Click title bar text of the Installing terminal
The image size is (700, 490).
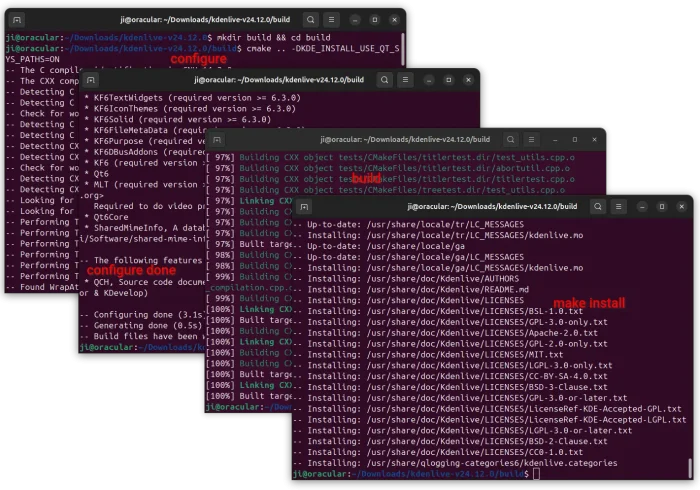(492, 207)
